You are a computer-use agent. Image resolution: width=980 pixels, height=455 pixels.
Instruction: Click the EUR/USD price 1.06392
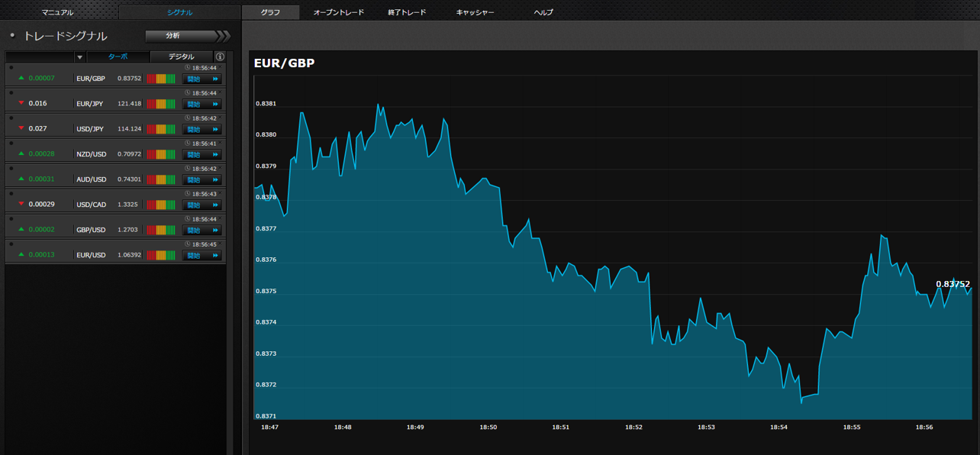point(129,255)
